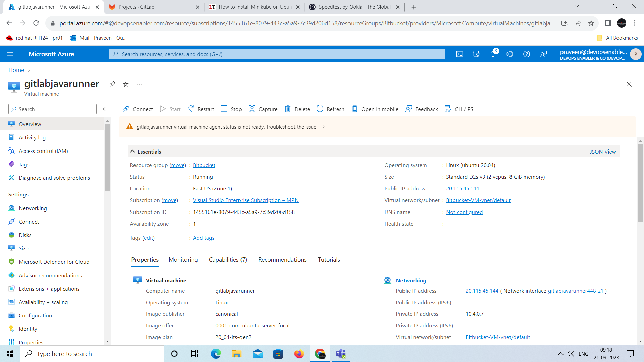This screenshot has height=362, width=644.
Task: Switch to the Tutorials tab
Action: pos(329,260)
